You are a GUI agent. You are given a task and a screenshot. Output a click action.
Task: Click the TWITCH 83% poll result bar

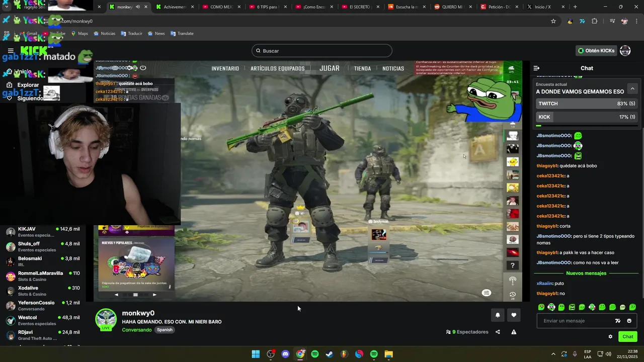click(587, 104)
